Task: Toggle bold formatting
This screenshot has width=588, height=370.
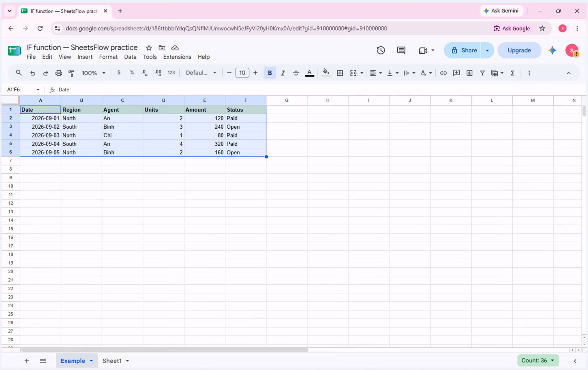Action: pyautogui.click(x=270, y=73)
